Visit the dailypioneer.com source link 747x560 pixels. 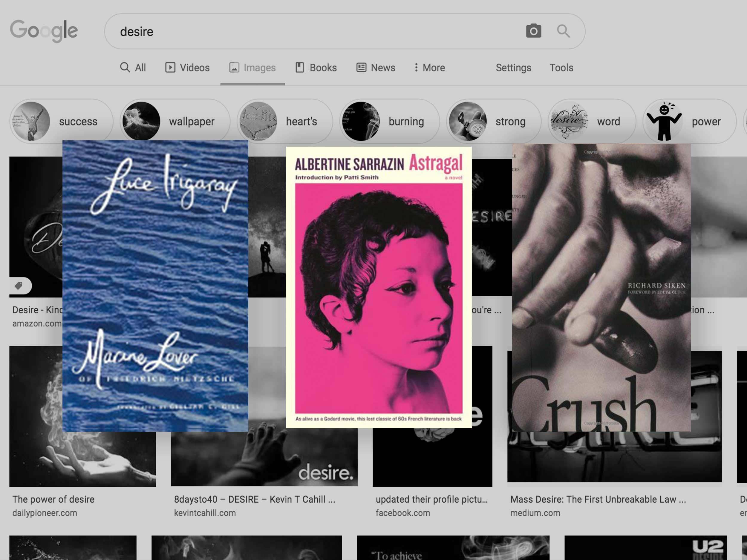coord(45,513)
